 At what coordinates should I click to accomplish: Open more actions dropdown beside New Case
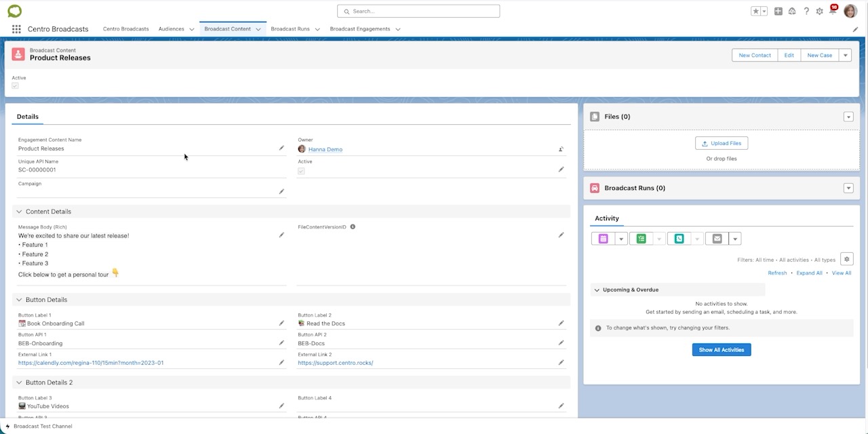[x=845, y=55]
